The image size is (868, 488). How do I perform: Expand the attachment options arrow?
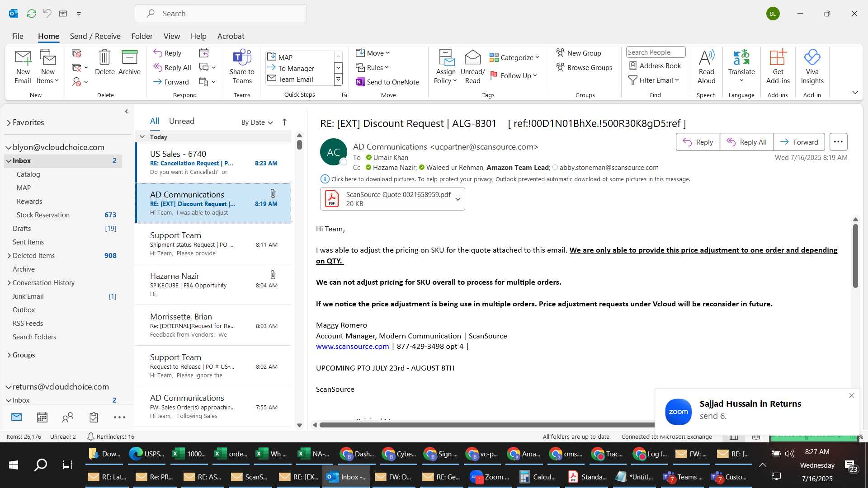[458, 199]
